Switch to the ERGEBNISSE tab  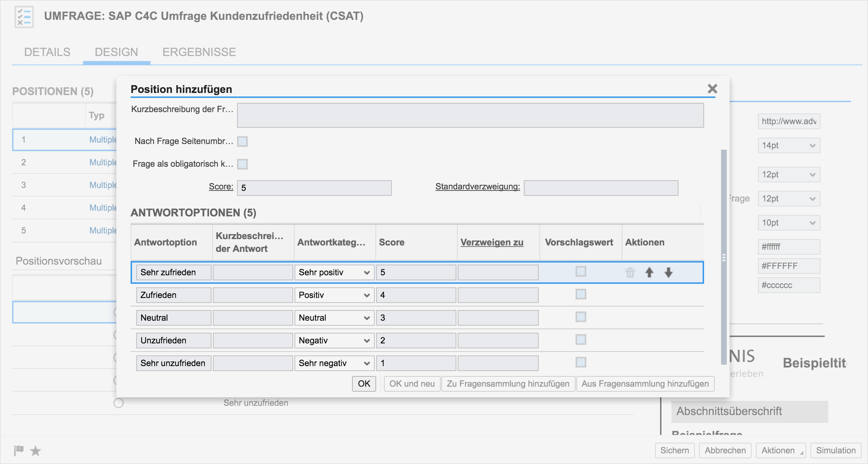(199, 52)
